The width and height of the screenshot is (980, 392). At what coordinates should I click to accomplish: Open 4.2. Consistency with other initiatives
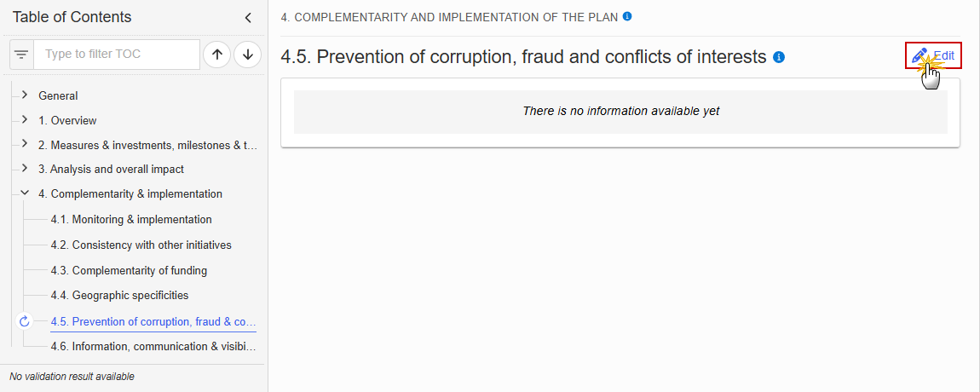pyautogui.click(x=141, y=245)
